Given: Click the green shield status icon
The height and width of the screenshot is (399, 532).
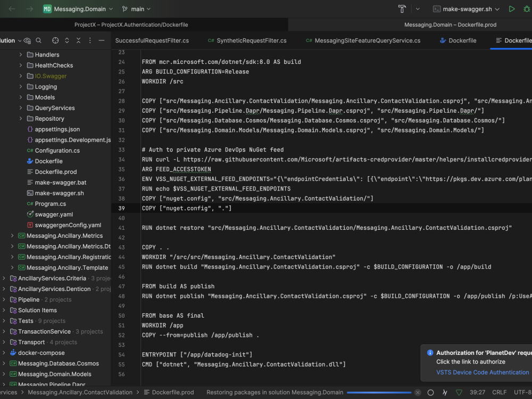Looking at the screenshot, I should [x=459, y=393].
